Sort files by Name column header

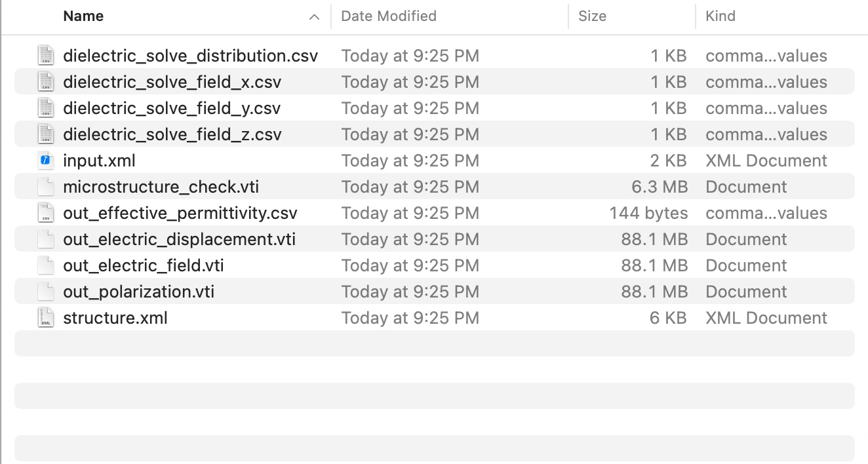click(x=83, y=16)
